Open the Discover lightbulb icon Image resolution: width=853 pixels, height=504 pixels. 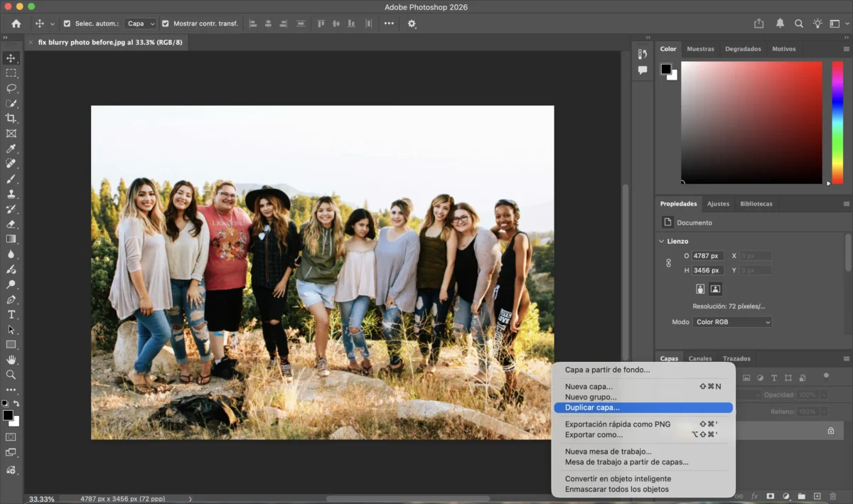(817, 23)
